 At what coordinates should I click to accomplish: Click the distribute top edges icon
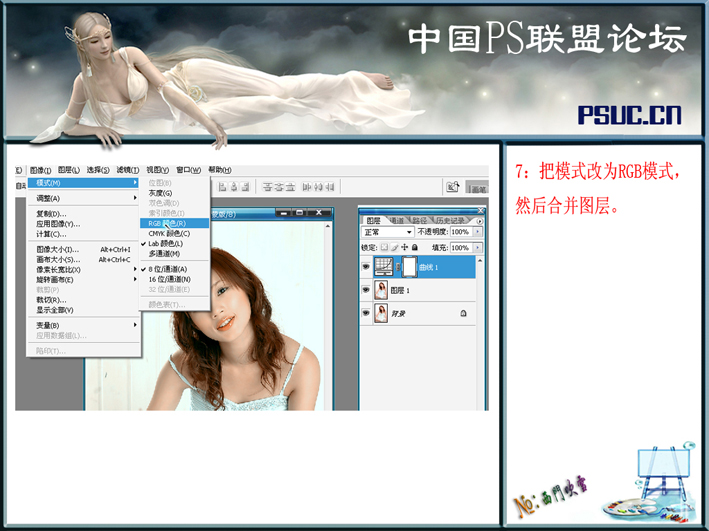point(268,187)
